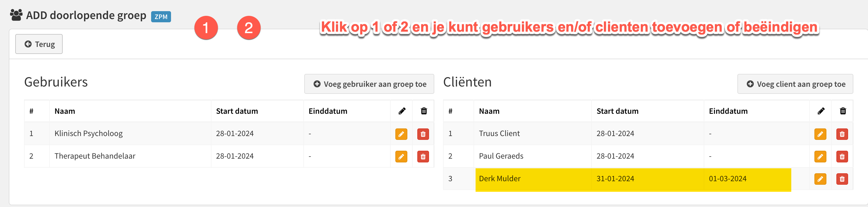Edit Paul Geraeds client entry
868x207 pixels.
point(820,157)
